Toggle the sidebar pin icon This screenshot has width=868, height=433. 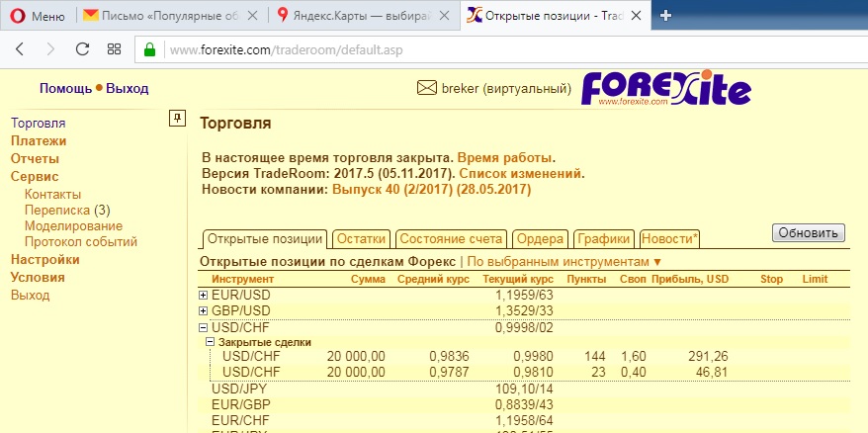(x=177, y=118)
